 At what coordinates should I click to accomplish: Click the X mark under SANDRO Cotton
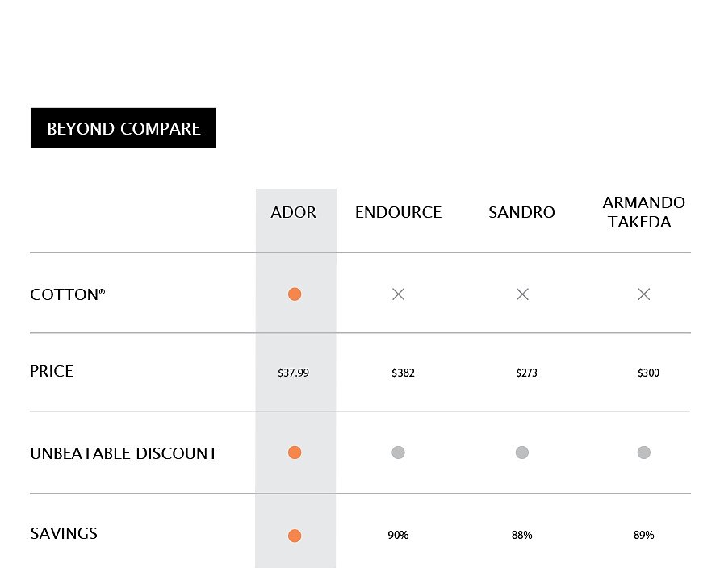(522, 294)
